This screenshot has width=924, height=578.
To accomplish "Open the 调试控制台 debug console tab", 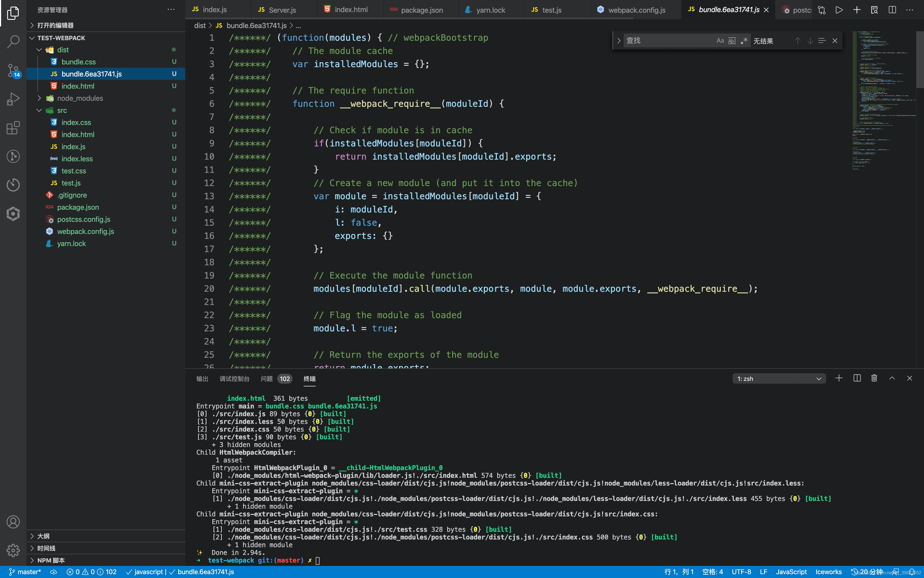I will point(234,378).
